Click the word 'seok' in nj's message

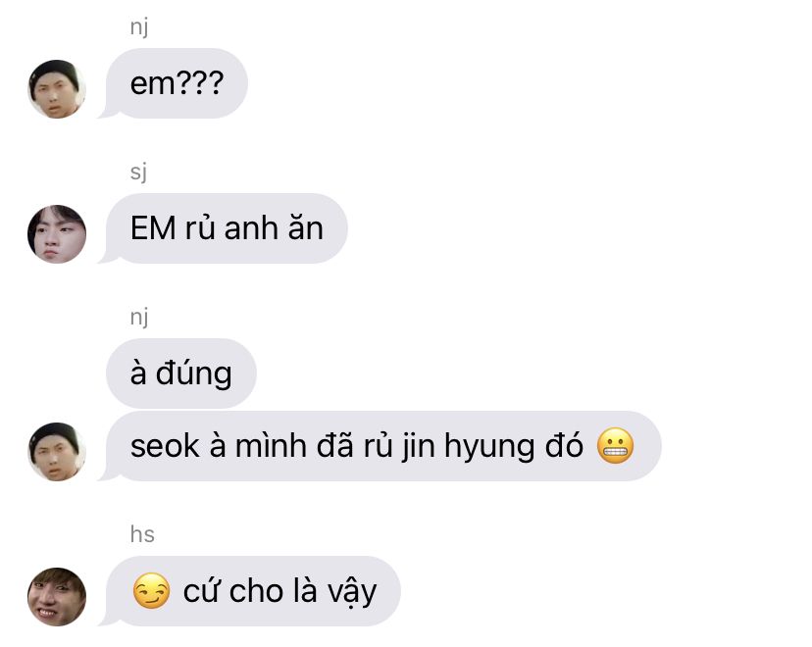[165, 446]
